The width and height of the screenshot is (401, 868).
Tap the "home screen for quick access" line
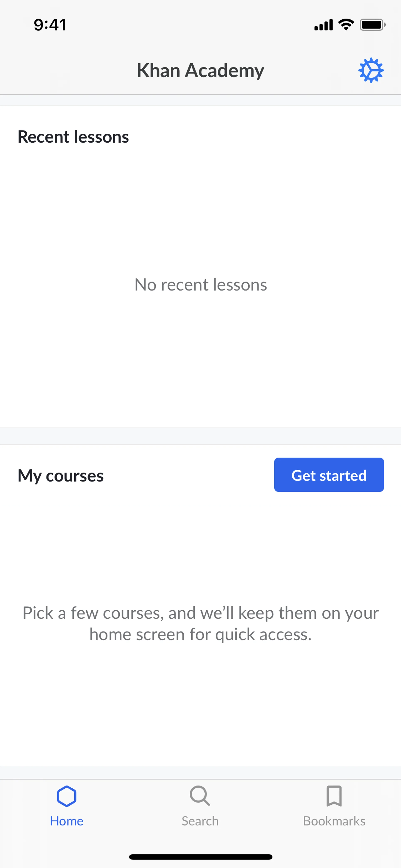(200, 634)
